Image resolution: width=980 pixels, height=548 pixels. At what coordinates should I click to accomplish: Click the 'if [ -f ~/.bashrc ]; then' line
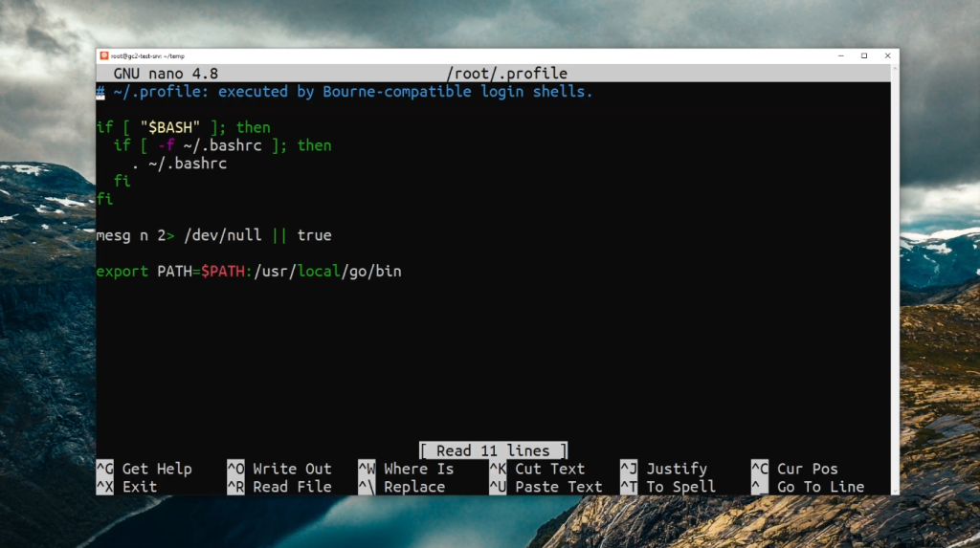[222, 145]
